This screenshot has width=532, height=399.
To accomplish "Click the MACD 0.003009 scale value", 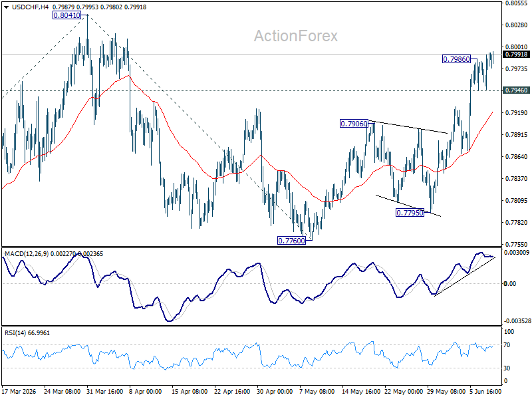I will [517, 253].
